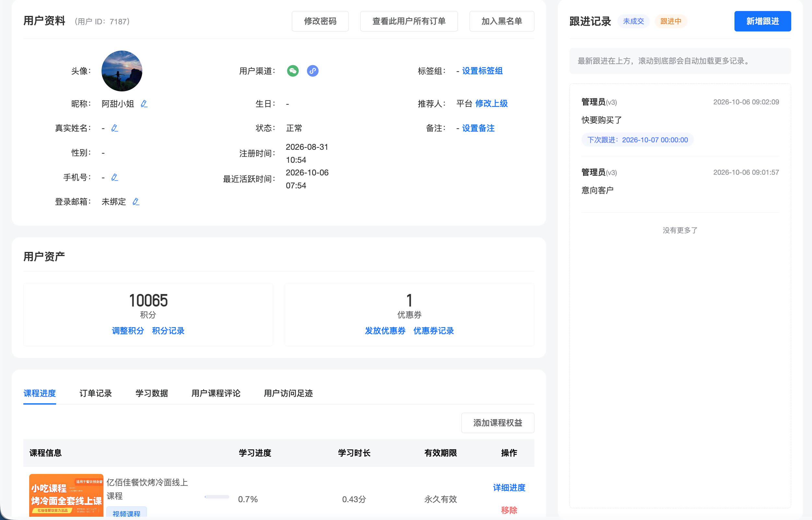The width and height of the screenshot is (812, 520).
Task: Click the 添加课程权益 button
Action: click(497, 423)
